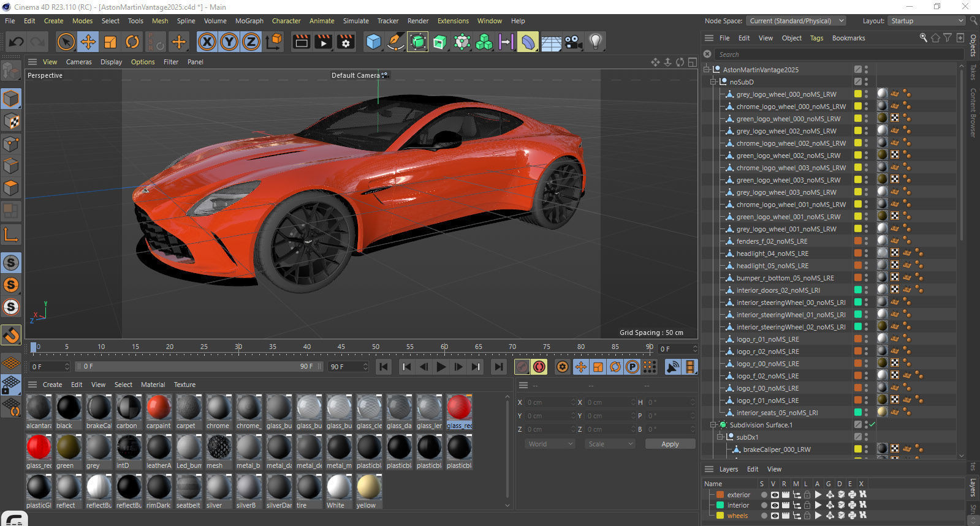Go to end of animation
This screenshot has width=980, height=526.
click(x=499, y=367)
